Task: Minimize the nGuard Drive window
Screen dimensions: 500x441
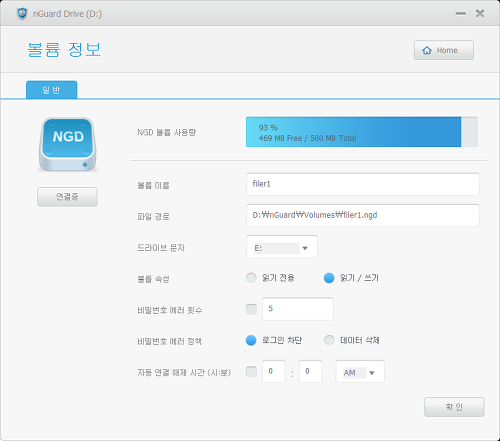Action: (461, 14)
